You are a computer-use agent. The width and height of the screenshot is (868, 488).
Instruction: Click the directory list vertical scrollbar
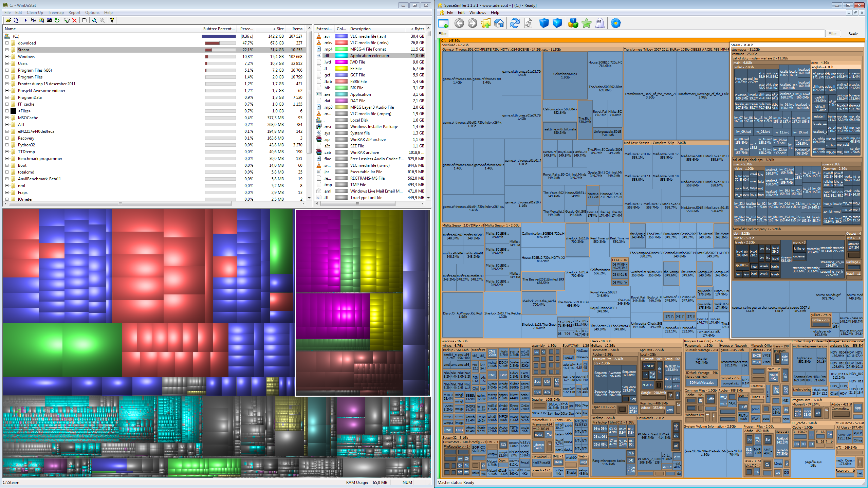[x=309, y=114]
